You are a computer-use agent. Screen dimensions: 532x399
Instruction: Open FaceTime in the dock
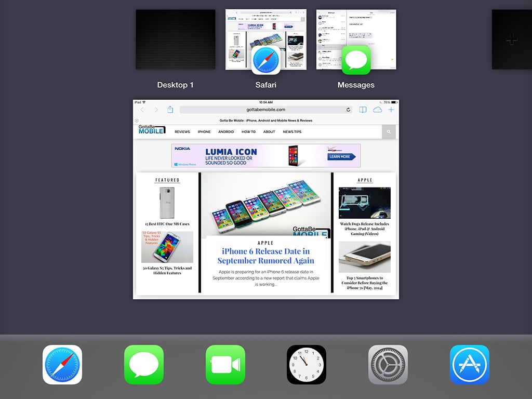(225, 365)
